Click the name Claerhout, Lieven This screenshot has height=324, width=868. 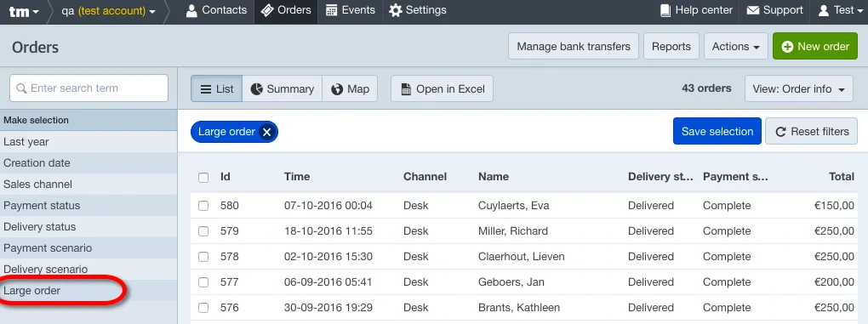pos(521,257)
